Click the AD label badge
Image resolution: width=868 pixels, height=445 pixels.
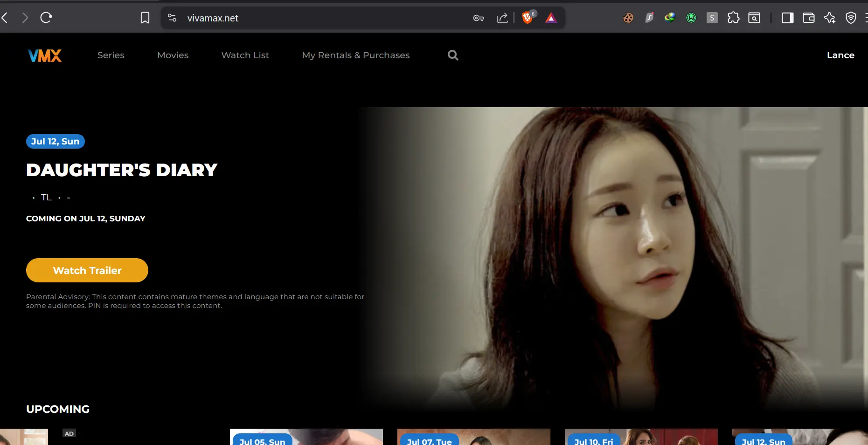69,433
